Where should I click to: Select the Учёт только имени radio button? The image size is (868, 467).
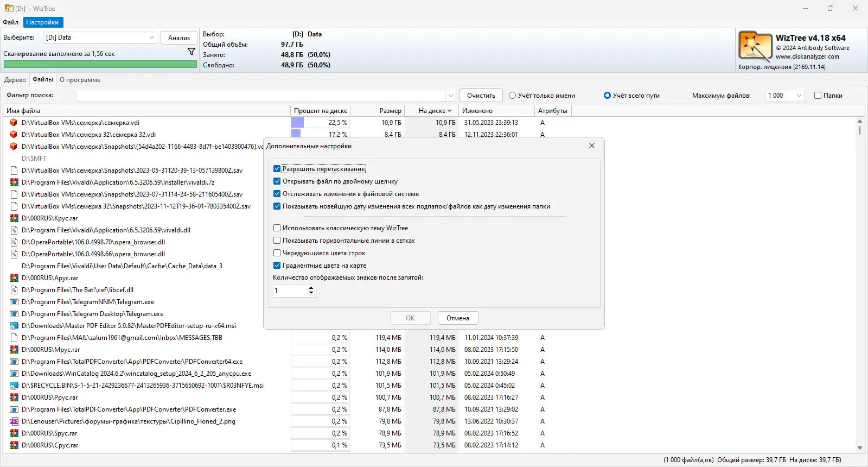pyautogui.click(x=512, y=96)
